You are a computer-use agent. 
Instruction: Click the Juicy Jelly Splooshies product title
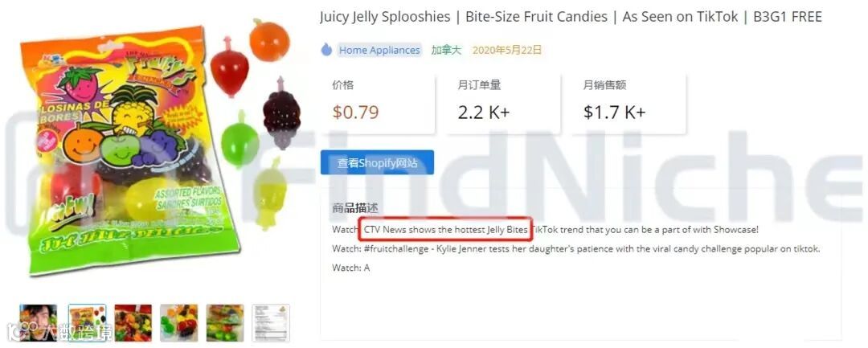[x=571, y=17]
